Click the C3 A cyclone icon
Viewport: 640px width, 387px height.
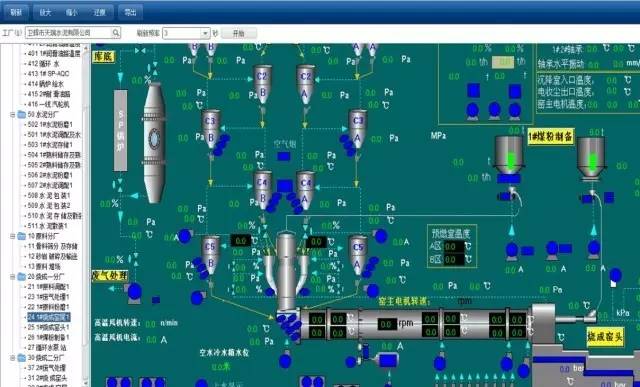coord(358,131)
